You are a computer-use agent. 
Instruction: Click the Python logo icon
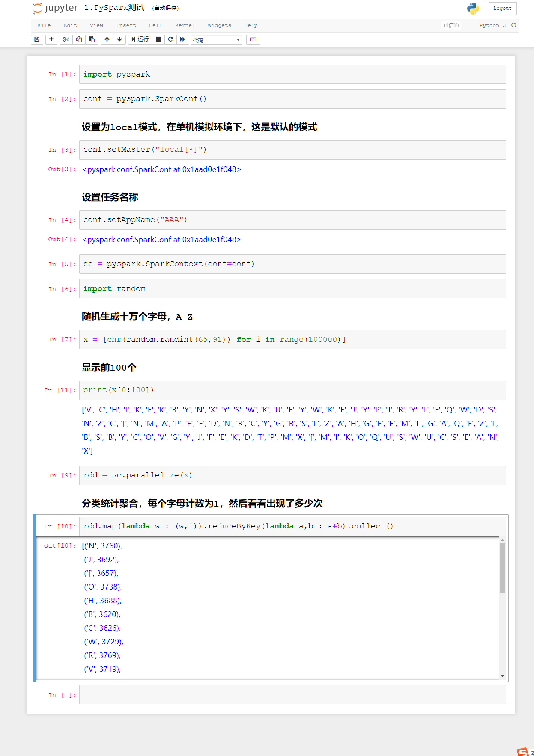473,8
